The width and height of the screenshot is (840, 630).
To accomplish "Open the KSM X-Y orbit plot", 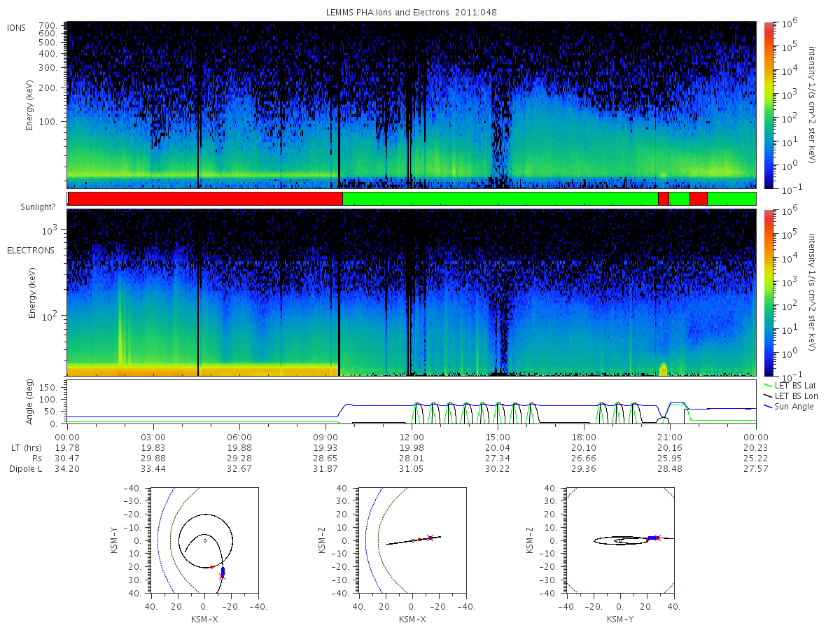I will click(x=203, y=540).
